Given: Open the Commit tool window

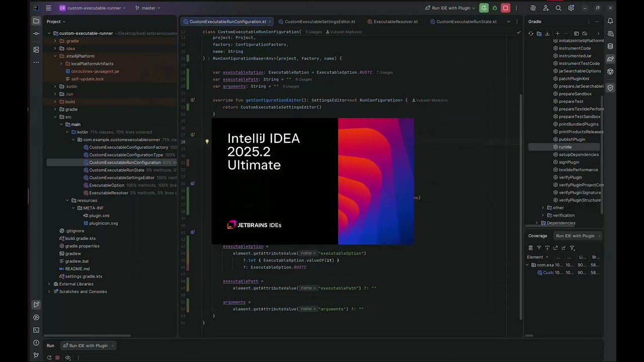Looking at the screenshot, I should click(36, 34).
